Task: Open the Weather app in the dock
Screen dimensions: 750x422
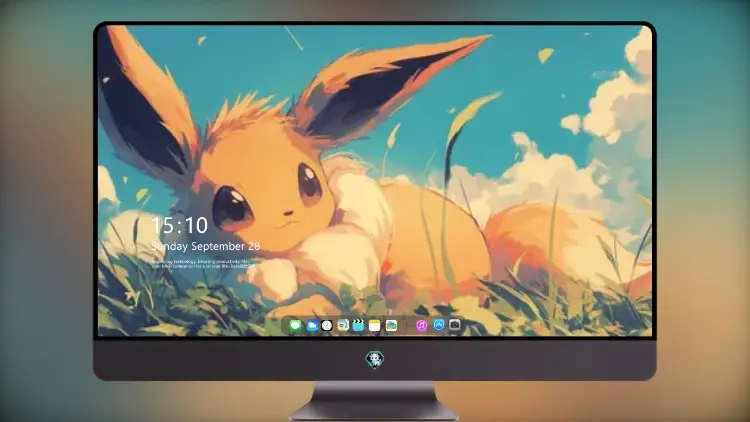Action: click(311, 326)
